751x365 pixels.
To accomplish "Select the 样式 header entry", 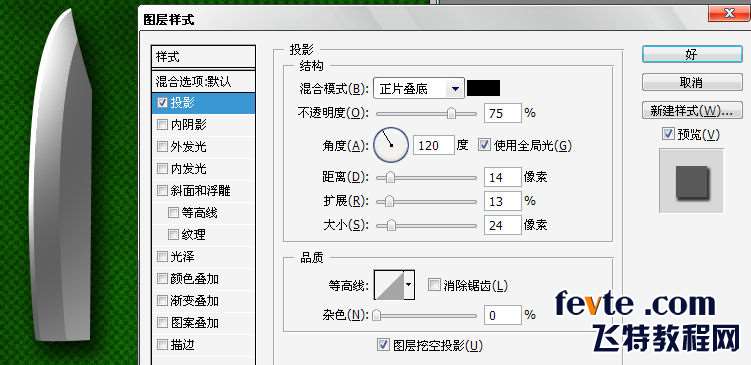I will coord(203,57).
